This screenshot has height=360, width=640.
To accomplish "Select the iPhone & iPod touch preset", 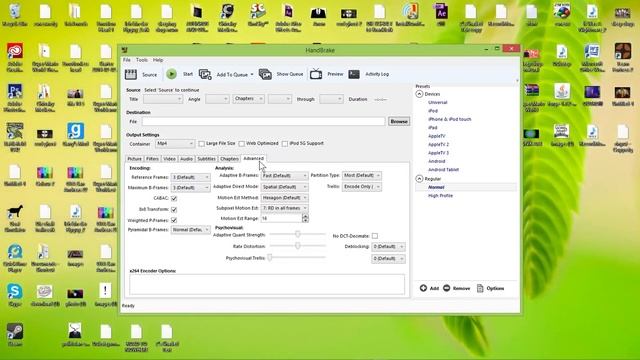I will click(449, 119).
